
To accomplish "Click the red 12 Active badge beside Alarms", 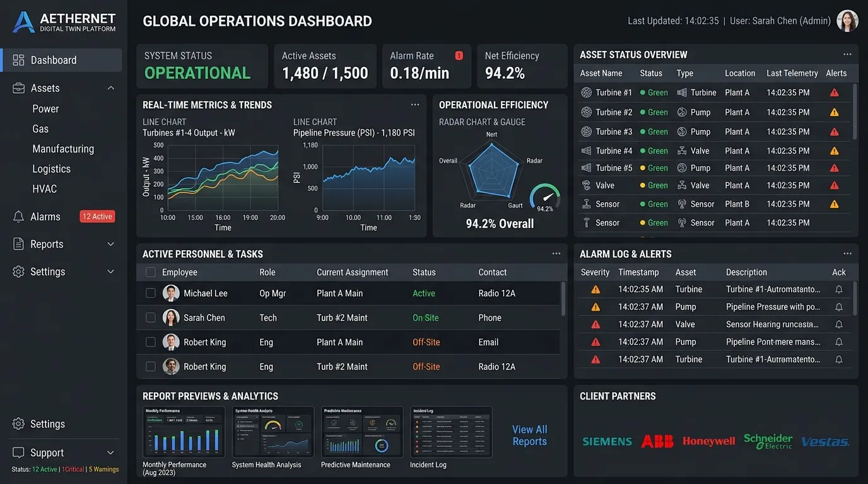I will [x=98, y=217].
